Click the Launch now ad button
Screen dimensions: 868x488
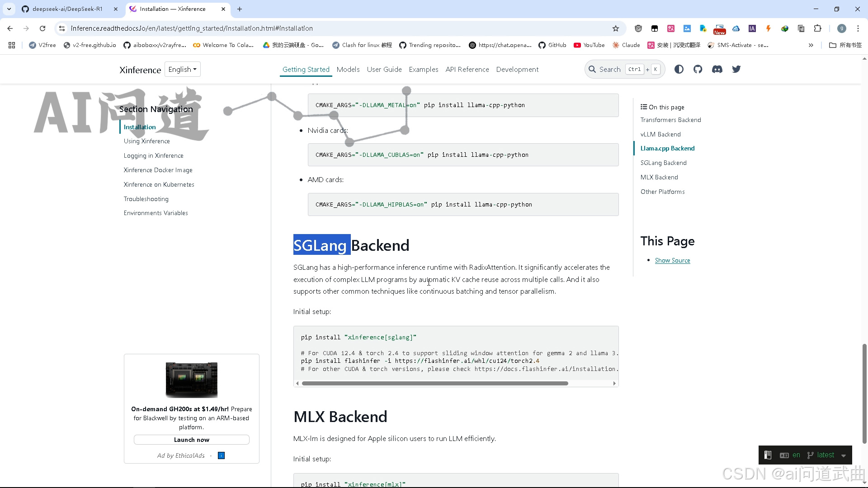[191, 439]
